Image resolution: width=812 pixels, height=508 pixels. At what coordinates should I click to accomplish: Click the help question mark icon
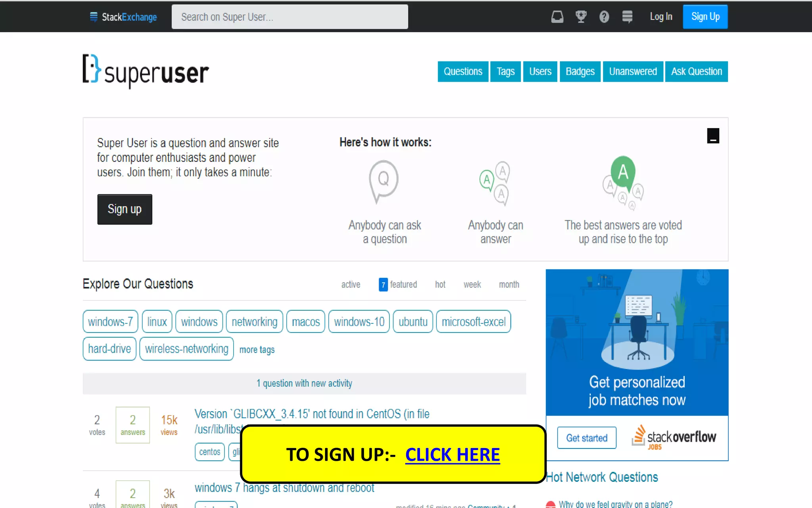[x=604, y=17]
